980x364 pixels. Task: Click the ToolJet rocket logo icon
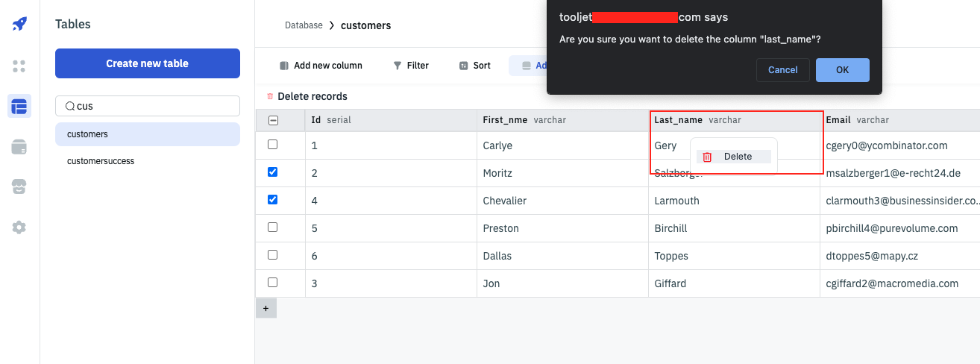point(19,24)
